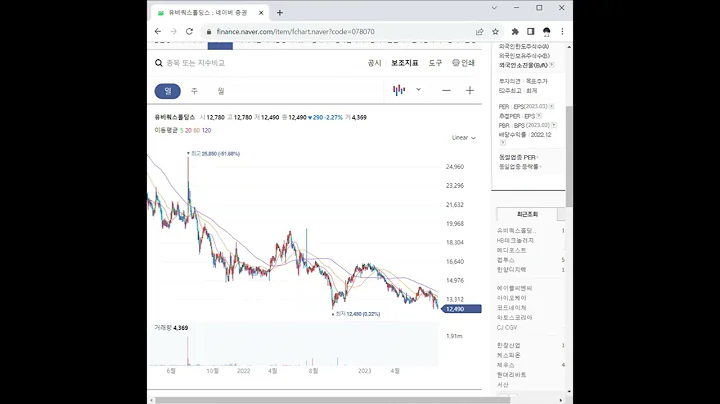Click the search magnifier icon in chart
The width and height of the screenshot is (720, 404).
[x=158, y=63]
